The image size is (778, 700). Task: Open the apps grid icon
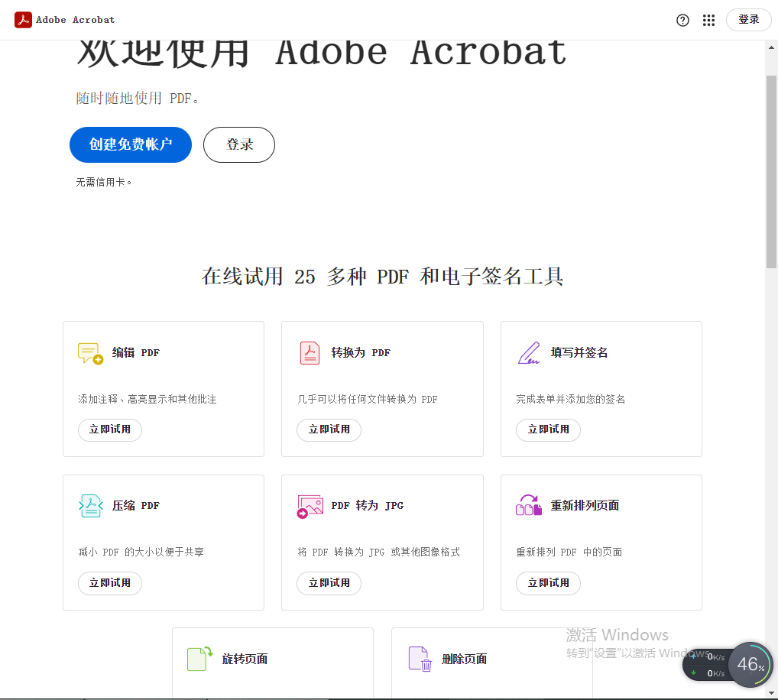[708, 21]
